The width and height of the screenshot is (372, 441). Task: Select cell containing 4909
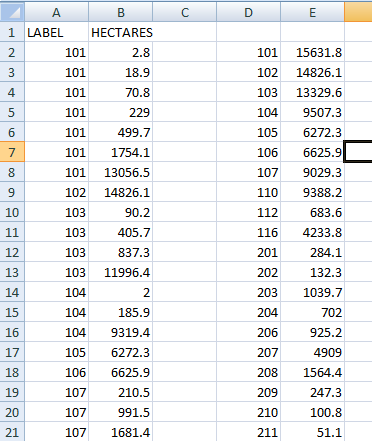(x=313, y=352)
